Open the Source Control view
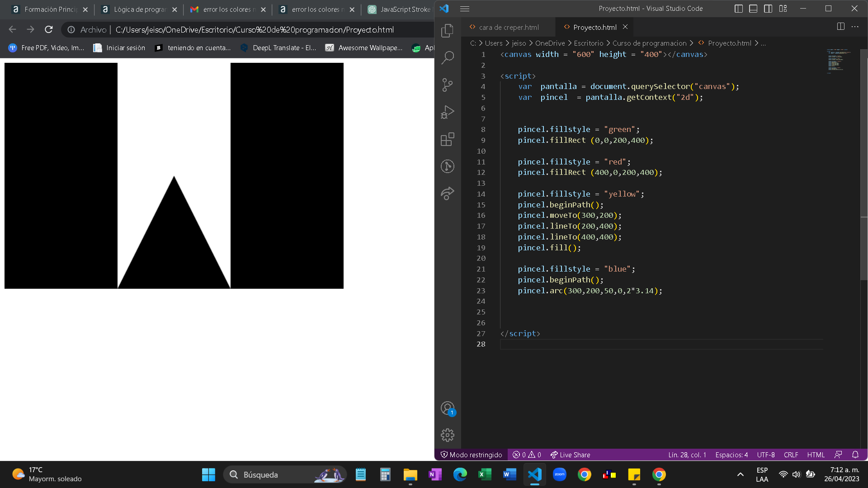Screen dimensions: 868x488 447,84
